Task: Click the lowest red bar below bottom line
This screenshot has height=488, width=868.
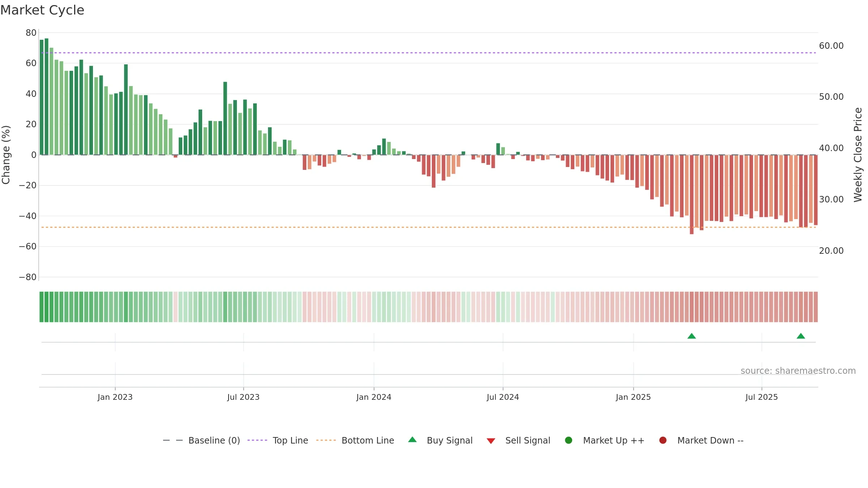Action: (x=692, y=194)
